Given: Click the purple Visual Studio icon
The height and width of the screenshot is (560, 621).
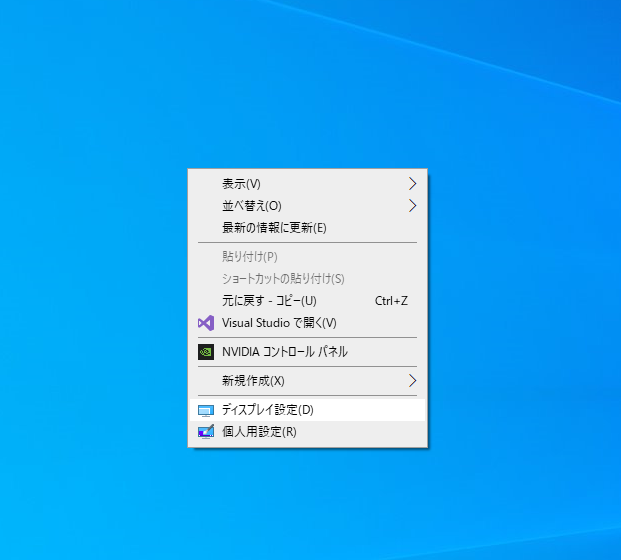Looking at the screenshot, I should (x=205, y=323).
